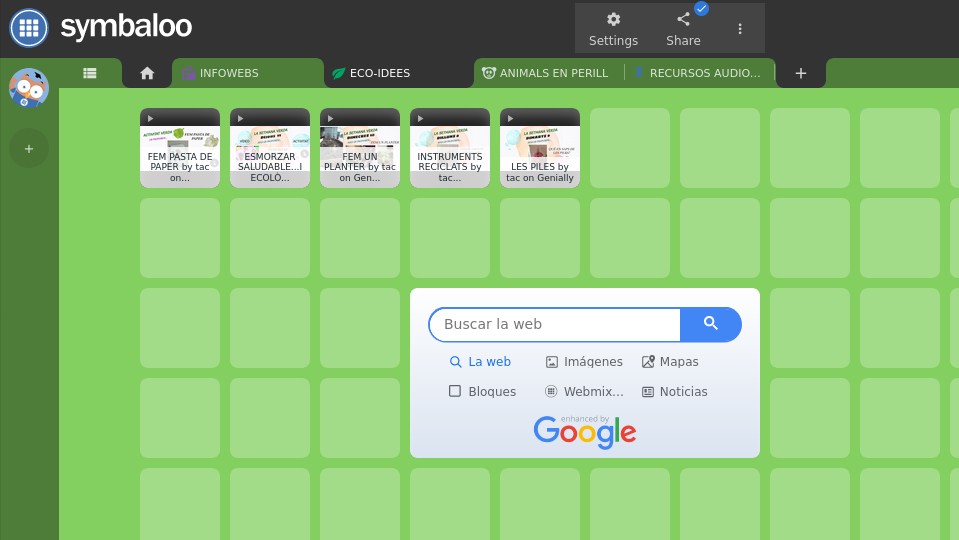Go to the home webmix icon
959x540 pixels.
click(x=147, y=73)
